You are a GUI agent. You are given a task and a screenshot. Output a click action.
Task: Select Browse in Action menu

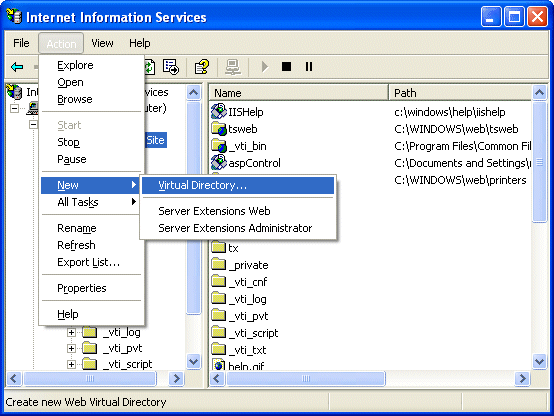tap(91, 99)
